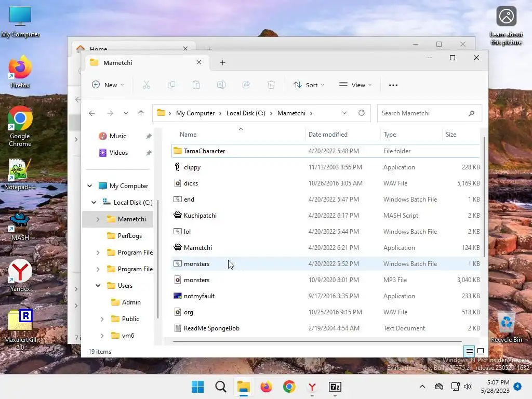532x399 pixels.
Task: Click Local Disk (C:) in breadcrumb path
Action: pyautogui.click(x=246, y=113)
